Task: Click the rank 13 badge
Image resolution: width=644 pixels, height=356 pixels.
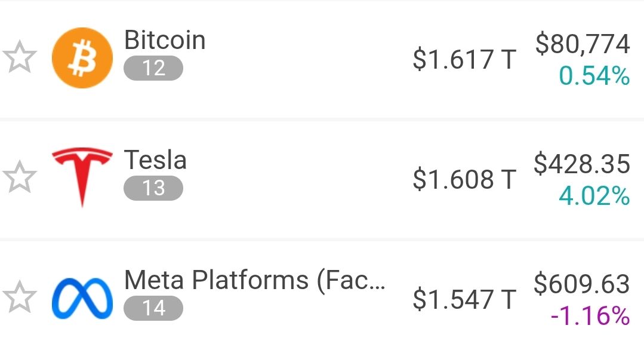Action: coord(153,188)
